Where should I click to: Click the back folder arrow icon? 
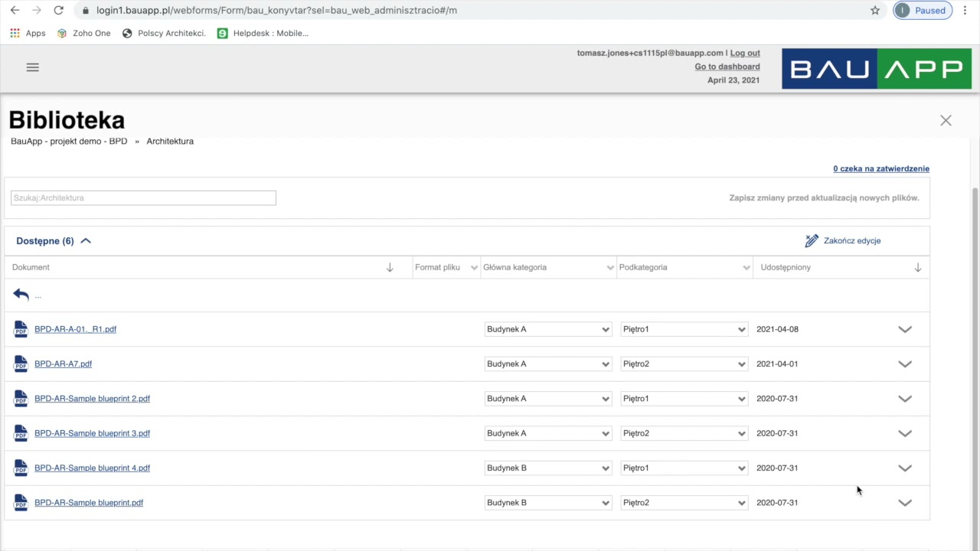tap(21, 295)
